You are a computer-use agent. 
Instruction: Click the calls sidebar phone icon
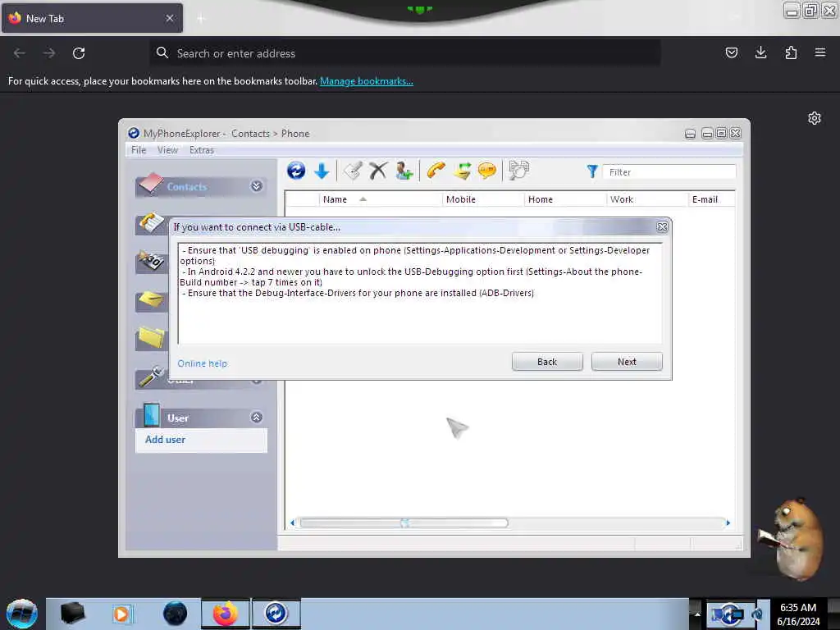[151, 222]
